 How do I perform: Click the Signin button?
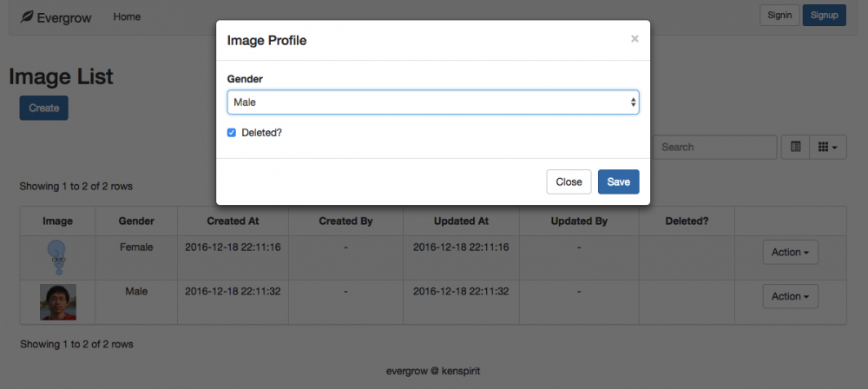point(779,16)
